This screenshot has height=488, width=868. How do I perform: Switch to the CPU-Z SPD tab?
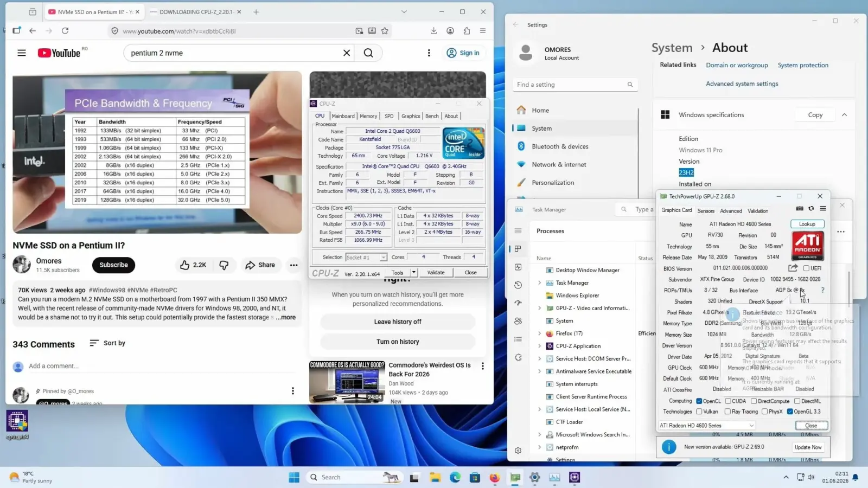click(x=389, y=116)
